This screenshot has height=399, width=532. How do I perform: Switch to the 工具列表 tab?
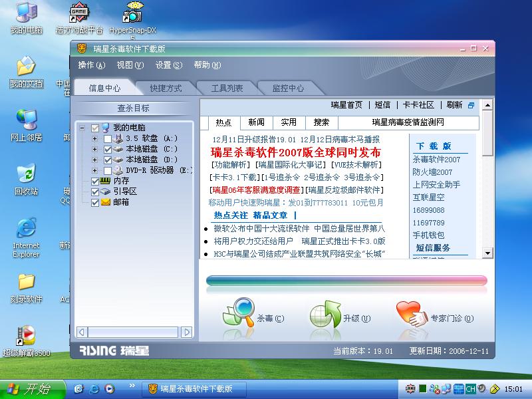click(227, 88)
